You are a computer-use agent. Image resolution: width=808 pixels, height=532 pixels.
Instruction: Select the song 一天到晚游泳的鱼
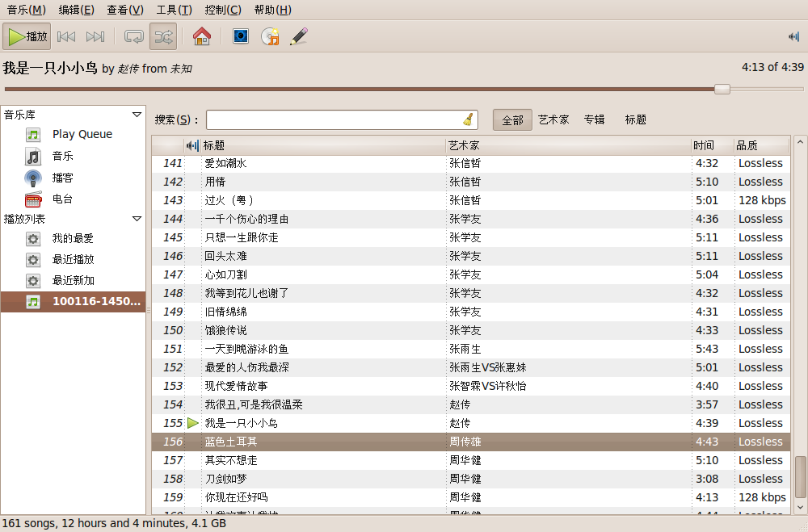[471, 349]
